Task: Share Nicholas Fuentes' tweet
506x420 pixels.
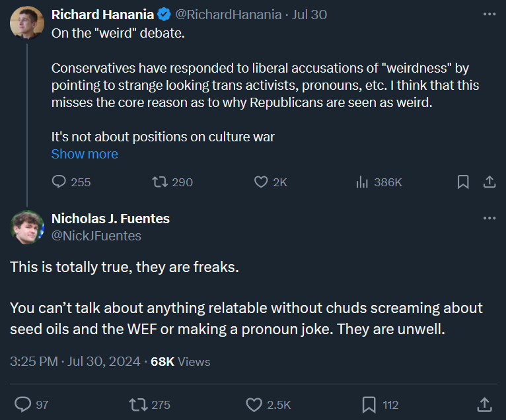Action: pos(484,404)
